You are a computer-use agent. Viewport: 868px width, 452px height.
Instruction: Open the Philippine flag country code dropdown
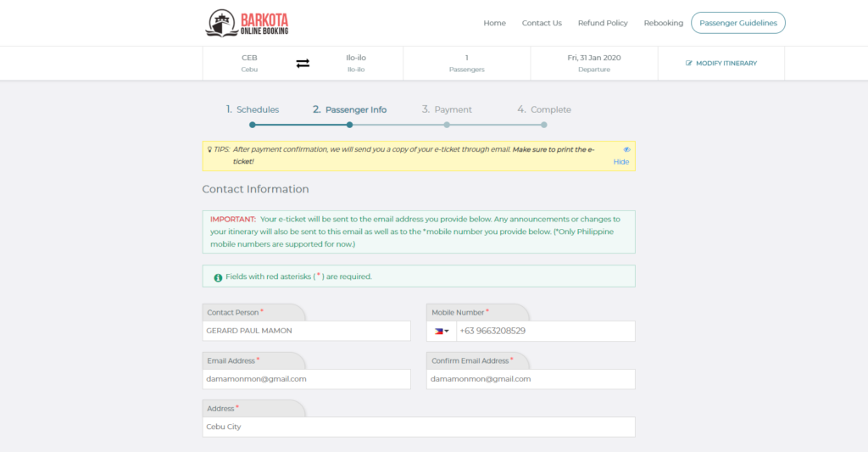coord(441,332)
